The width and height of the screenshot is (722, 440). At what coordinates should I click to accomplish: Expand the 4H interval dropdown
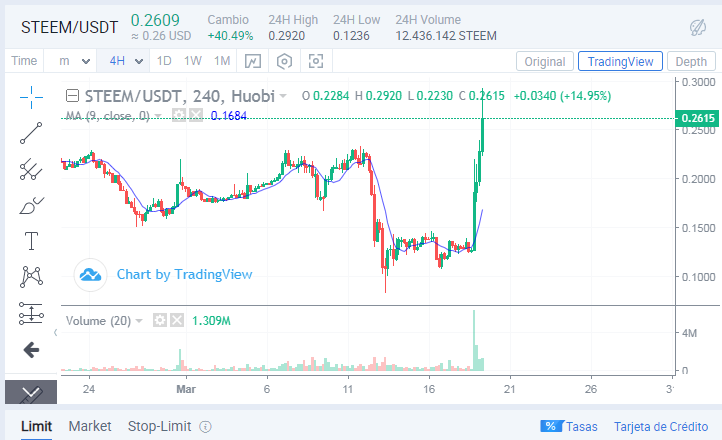point(124,61)
